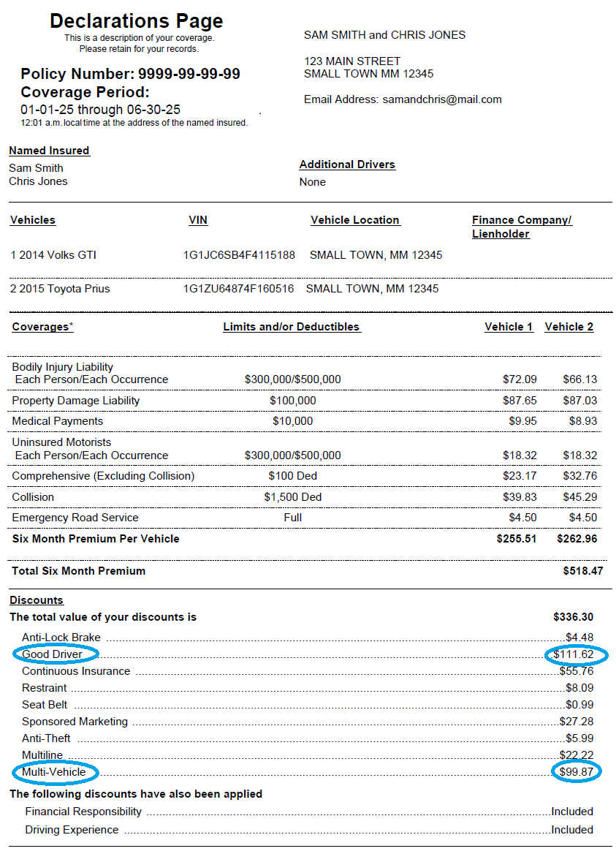Select the 2014 Volks GTI vehicle row
616x862 pixels.
coord(53,255)
